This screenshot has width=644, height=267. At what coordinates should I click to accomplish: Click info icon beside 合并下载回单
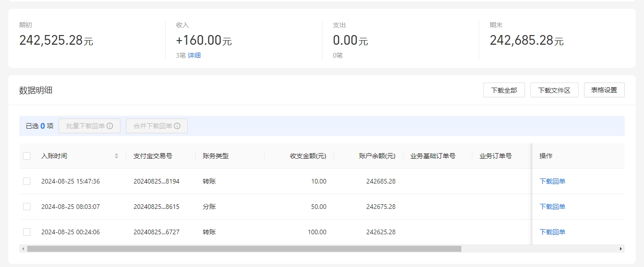tap(177, 126)
